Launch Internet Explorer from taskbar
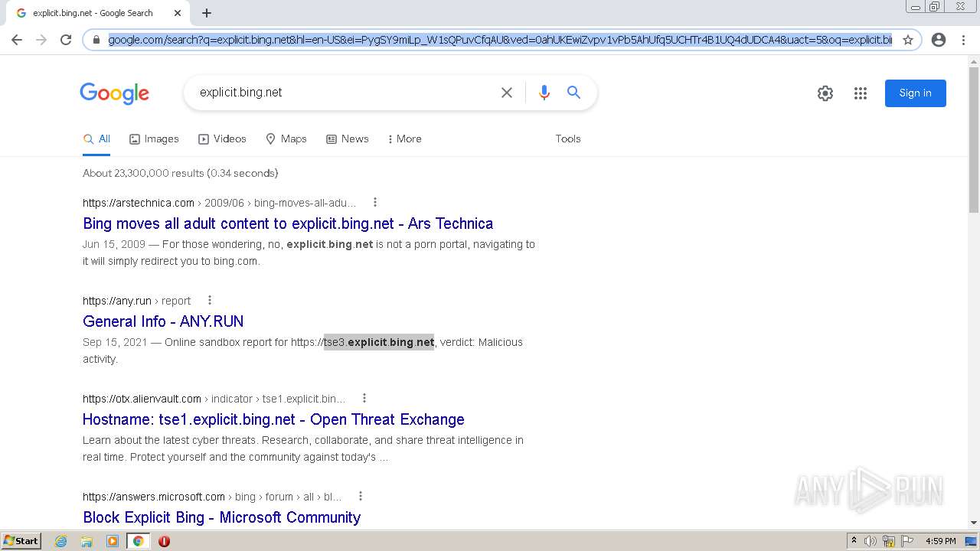 [x=61, y=541]
